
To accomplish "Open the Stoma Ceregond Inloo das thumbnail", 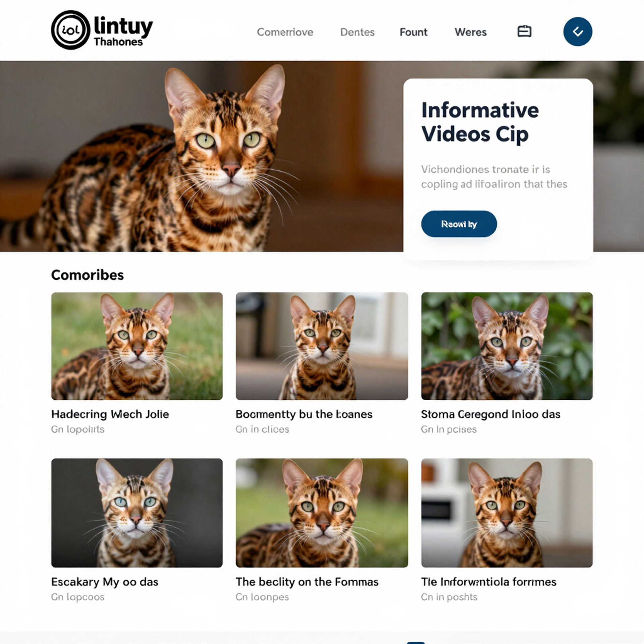I will tap(507, 346).
